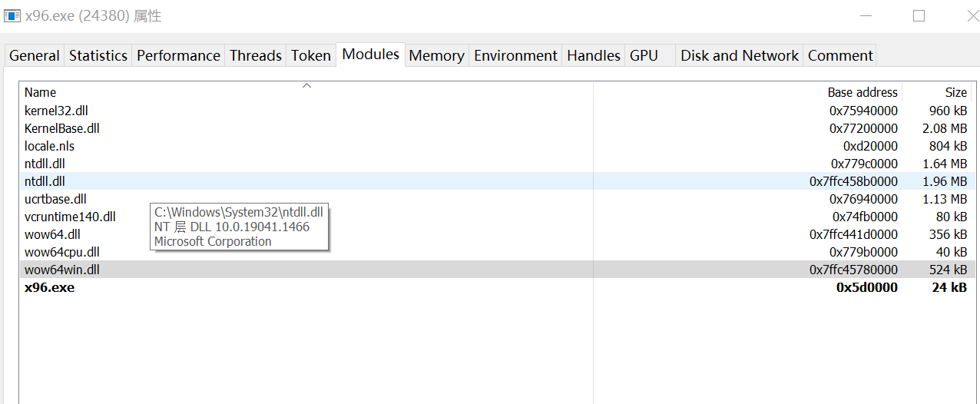
Task: Switch to the GPU tab
Action: [x=644, y=55]
